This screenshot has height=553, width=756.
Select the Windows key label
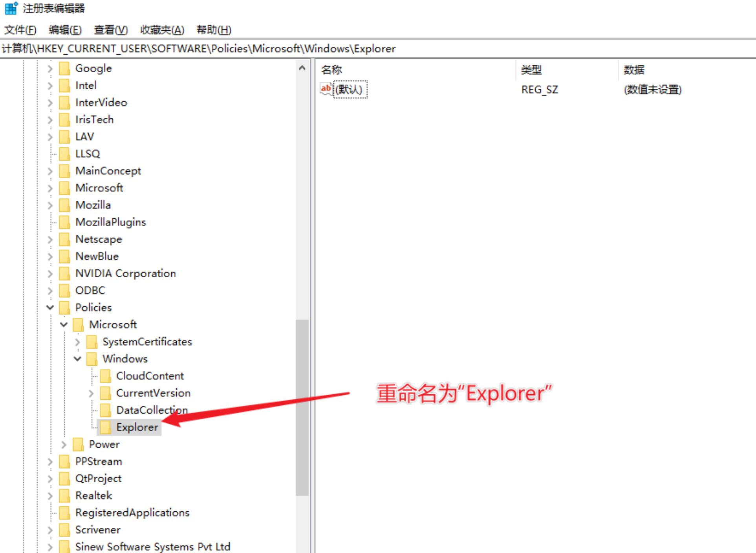coord(125,359)
